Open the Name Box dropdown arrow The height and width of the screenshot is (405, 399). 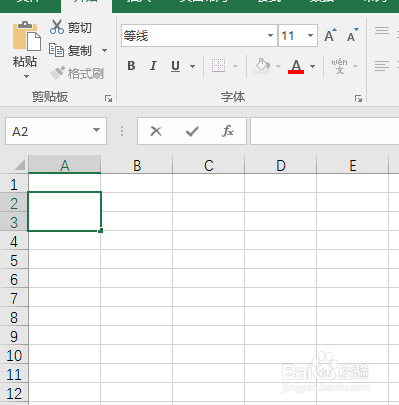[x=97, y=130]
